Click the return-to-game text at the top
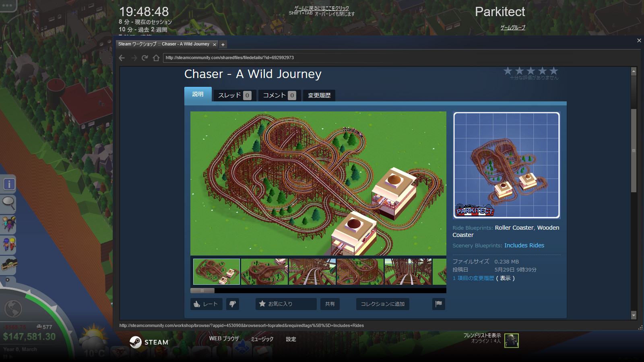The width and height of the screenshot is (644, 362). [322, 8]
